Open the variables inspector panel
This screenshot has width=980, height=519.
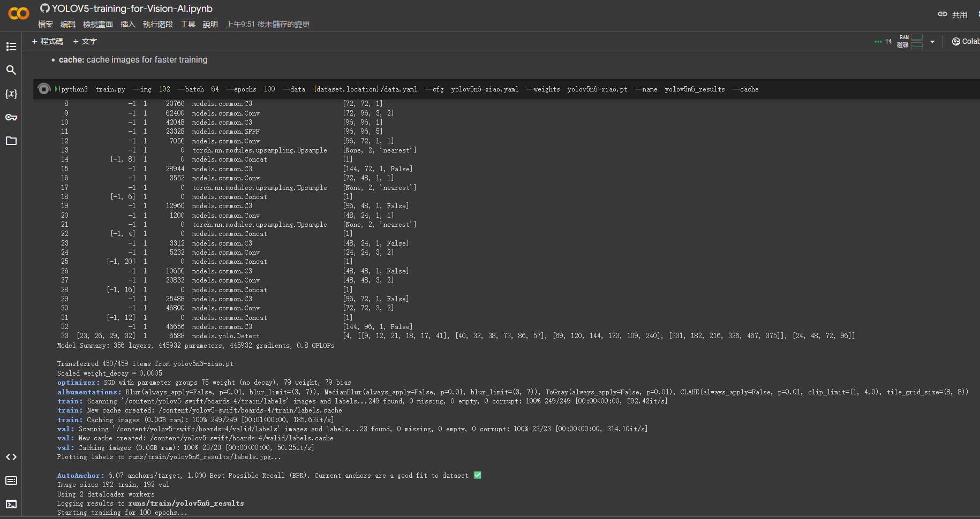(11, 94)
